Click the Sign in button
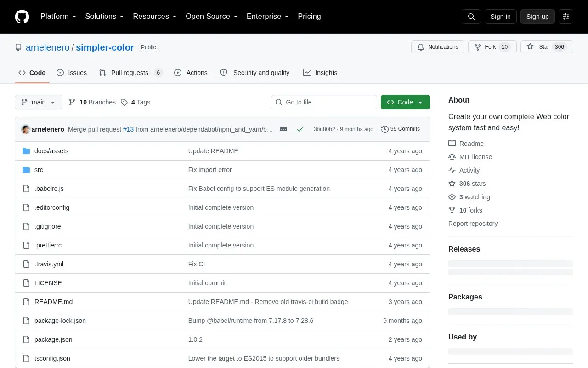 click(500, 17)
